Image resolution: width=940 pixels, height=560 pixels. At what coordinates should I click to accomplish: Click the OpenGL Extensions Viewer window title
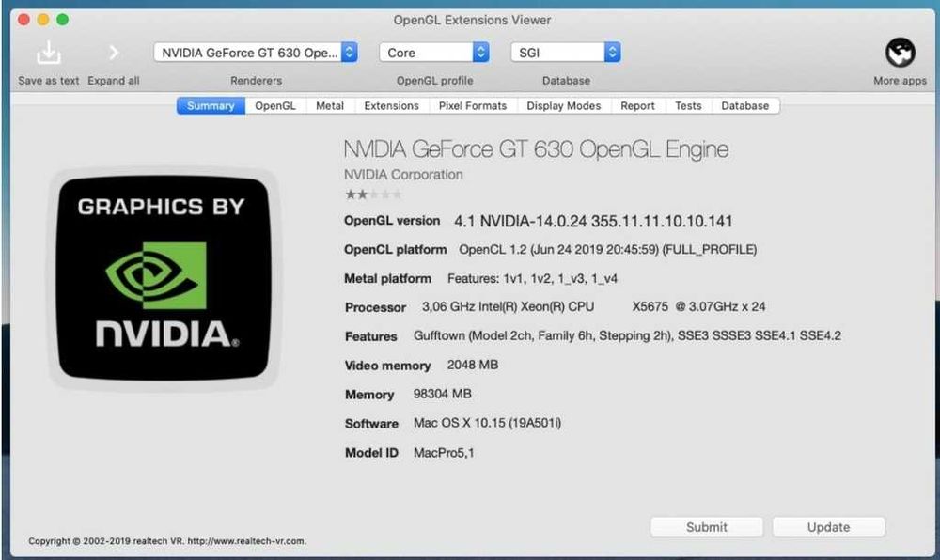pyautogui.click(x=472, y=20)
